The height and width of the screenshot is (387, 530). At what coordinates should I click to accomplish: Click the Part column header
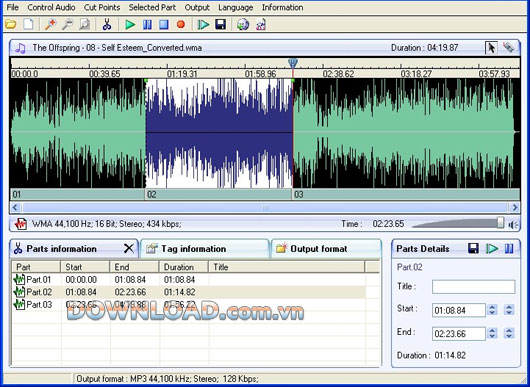pos(36,267)
